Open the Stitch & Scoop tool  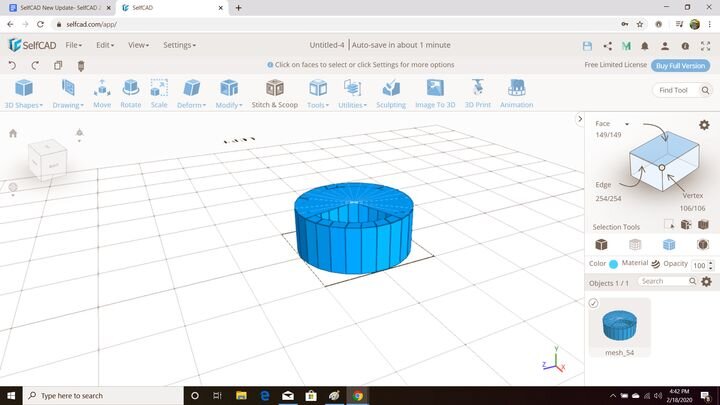click(x=274, y=92)
